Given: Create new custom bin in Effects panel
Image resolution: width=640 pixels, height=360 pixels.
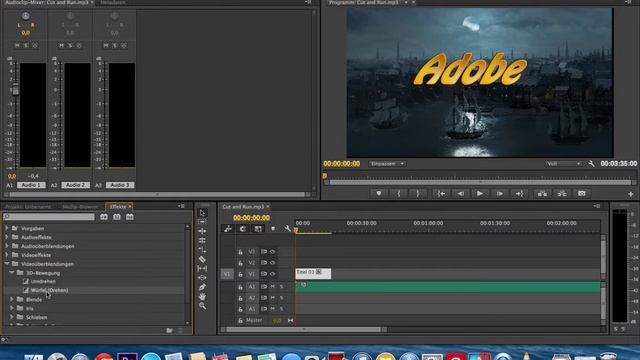Looking at the screenshot, I should (169, 330).
